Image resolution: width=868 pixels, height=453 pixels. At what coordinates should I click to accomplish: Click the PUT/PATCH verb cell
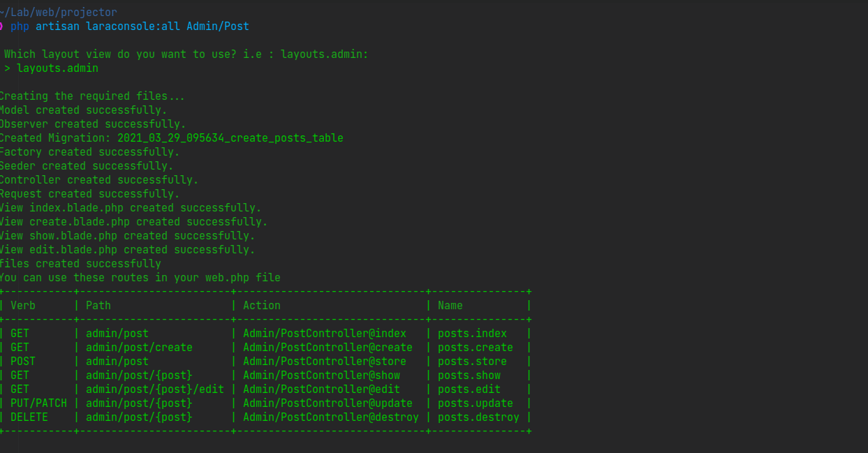38,403
